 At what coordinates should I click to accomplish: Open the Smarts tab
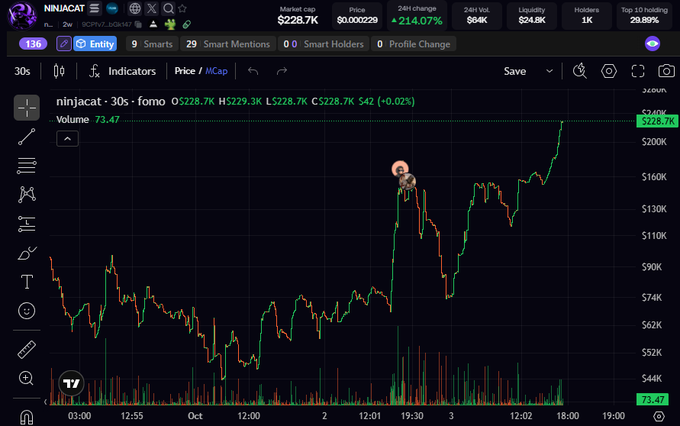pos(152,44)
